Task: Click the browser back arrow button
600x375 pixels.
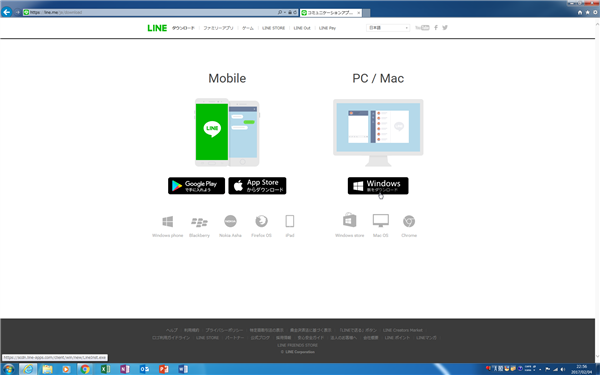Action: (7, 12)
